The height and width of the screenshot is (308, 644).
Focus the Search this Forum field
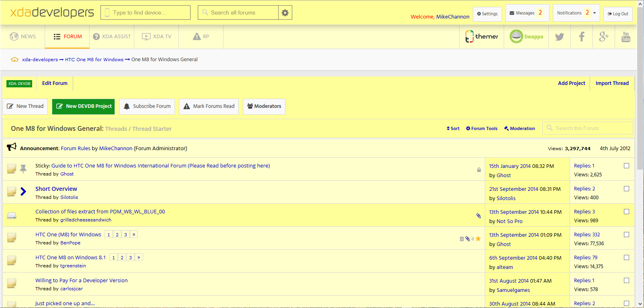tap(588, 128)
